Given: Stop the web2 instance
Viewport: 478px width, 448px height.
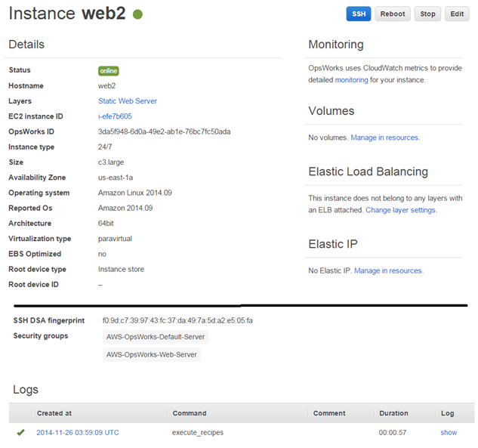Looking at the screenshot, I should tap(427, 14).
